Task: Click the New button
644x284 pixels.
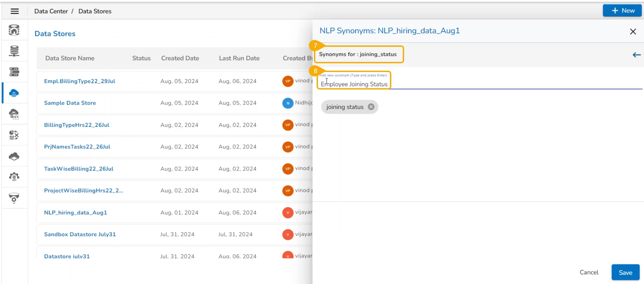Action: pyautogui.click(x=622, y=11)
